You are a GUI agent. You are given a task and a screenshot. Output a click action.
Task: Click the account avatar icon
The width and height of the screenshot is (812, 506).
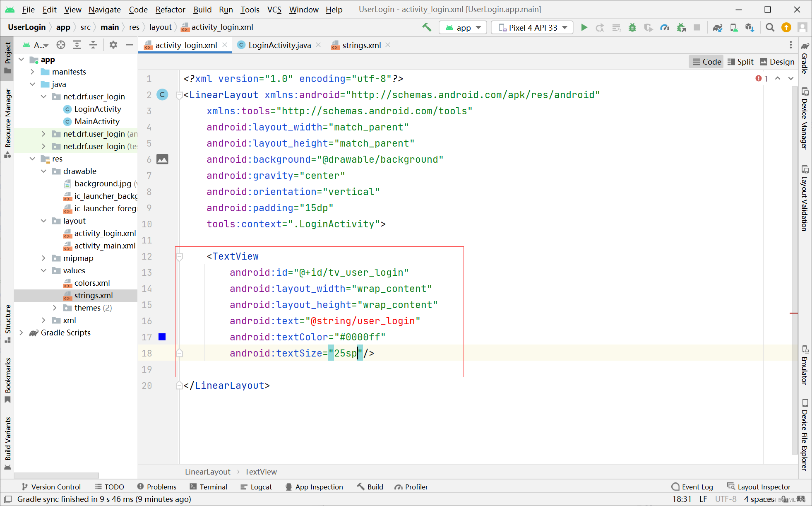(802, 27)
